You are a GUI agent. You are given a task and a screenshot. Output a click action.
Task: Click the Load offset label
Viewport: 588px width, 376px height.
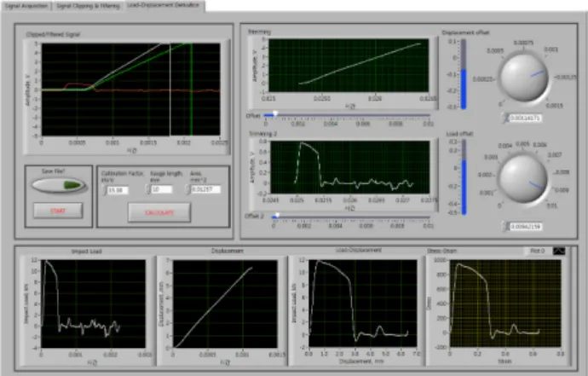(x=460, y=134)
